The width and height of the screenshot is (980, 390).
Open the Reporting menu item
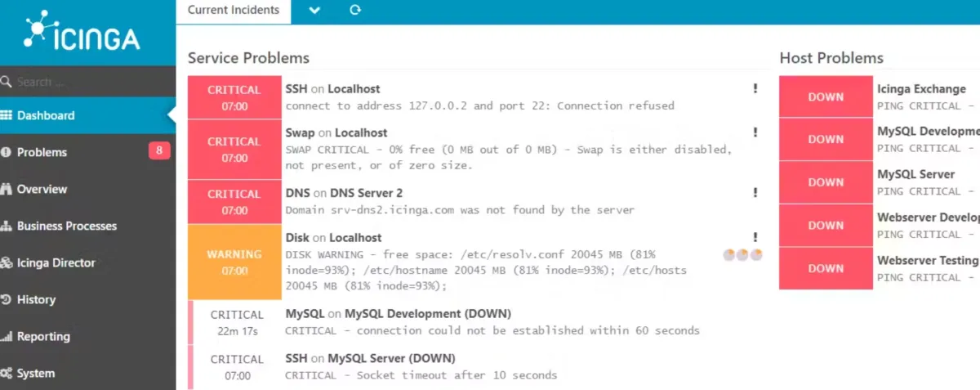tap(87, 336)
